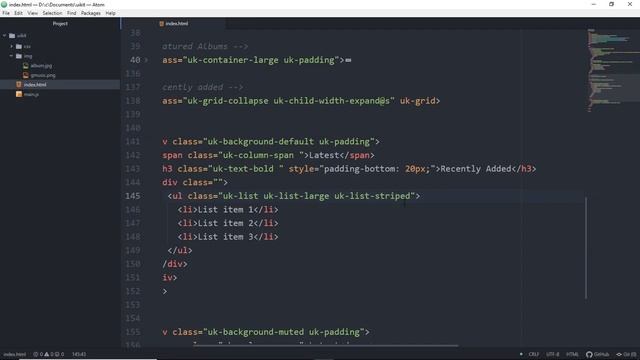Click the main.js file icon

(19, 94)
